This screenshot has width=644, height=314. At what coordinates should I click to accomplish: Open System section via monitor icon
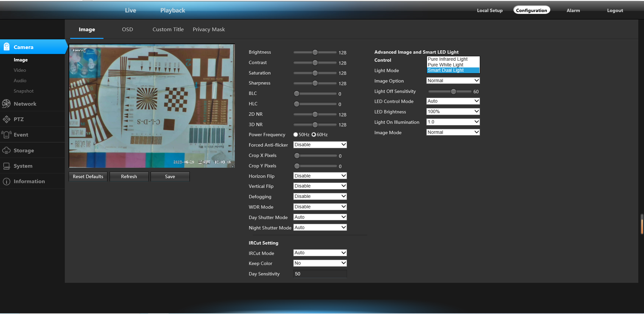tap(6, 166)
